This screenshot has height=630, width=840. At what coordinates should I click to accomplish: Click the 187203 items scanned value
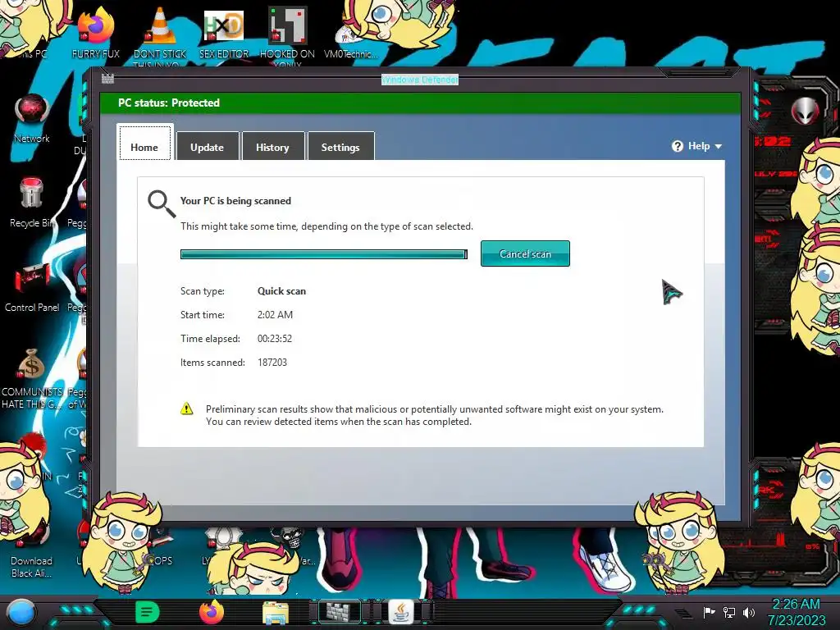pyautogui.click(x=272, y=362)
